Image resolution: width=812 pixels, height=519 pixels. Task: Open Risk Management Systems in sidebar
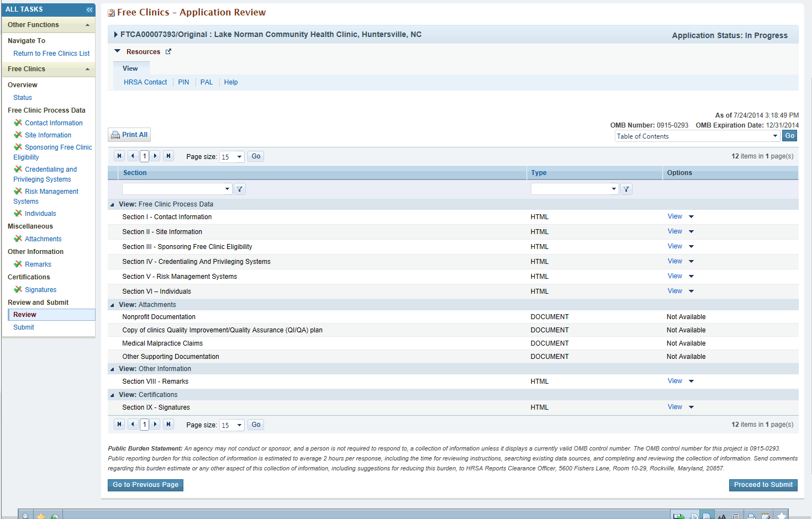46,197
